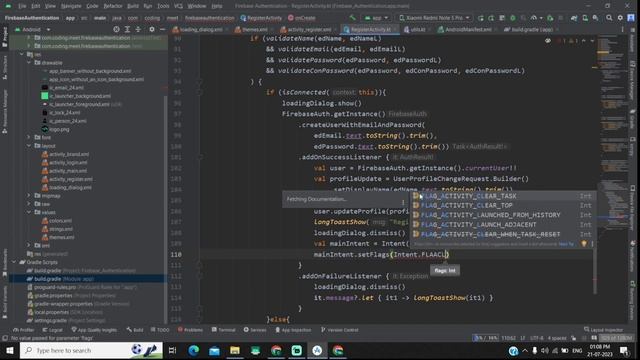The image size is (640, 360).
Task: Select activity_main.xml in the layout folder
Action: tap(69, 171)
